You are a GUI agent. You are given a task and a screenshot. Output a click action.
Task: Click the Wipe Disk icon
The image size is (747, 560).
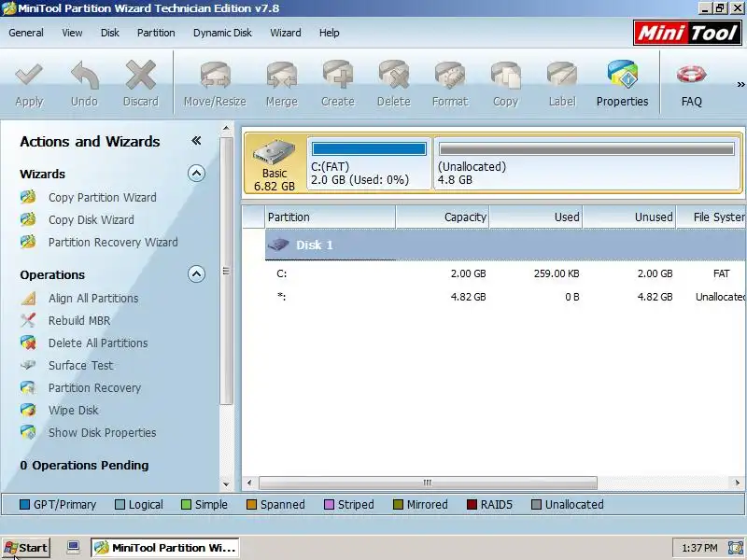coord(28,410)
